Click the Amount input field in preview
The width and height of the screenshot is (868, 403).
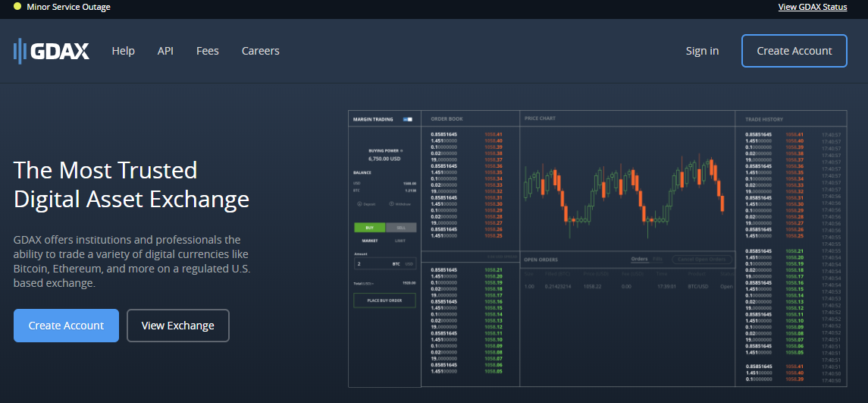pos(385,264)
